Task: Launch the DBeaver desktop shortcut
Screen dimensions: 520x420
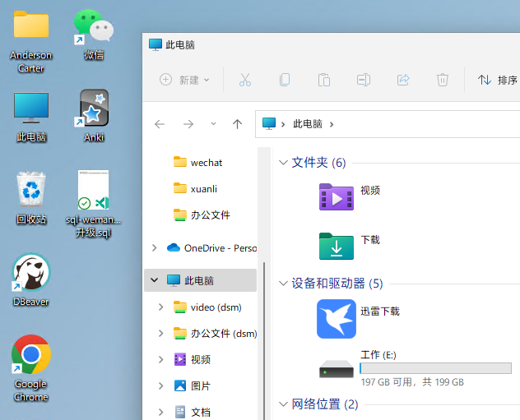Action: pos(30,280)
